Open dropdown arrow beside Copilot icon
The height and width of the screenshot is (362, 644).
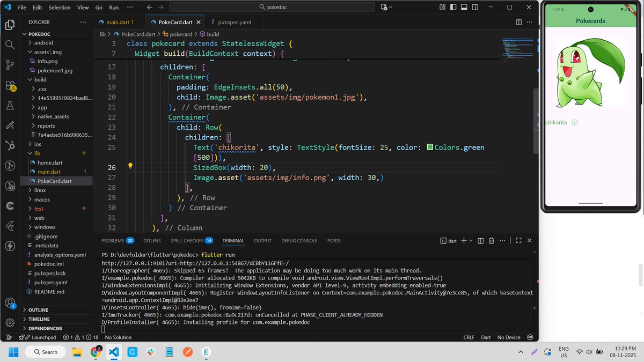click(x=391, y=8)
